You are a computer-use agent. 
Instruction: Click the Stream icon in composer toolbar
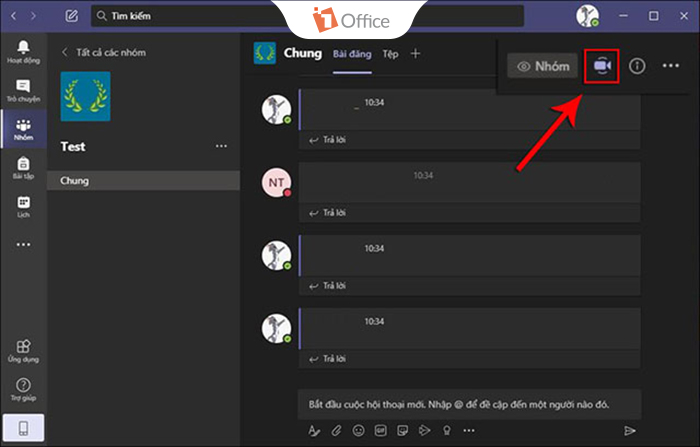tap(424, 430)
